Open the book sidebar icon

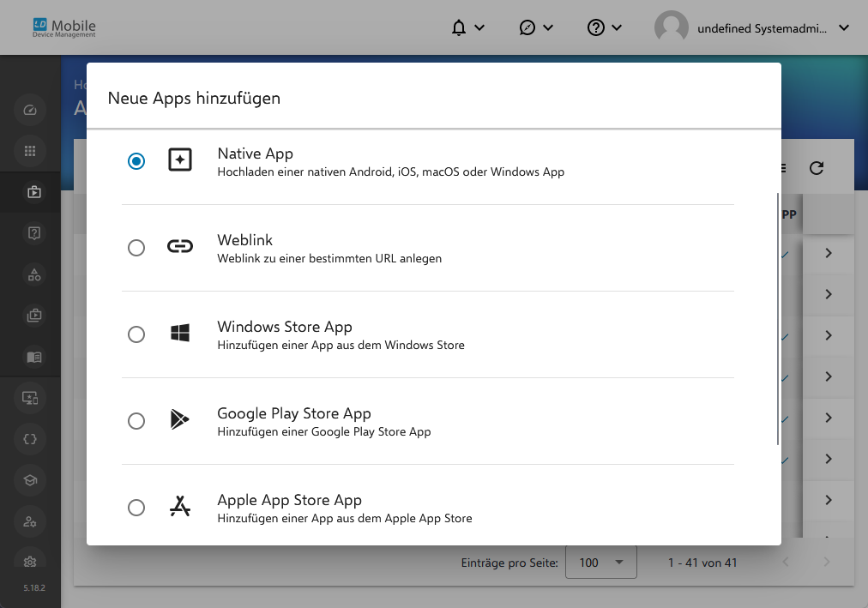pyautogui.click(x=33, y=357)
